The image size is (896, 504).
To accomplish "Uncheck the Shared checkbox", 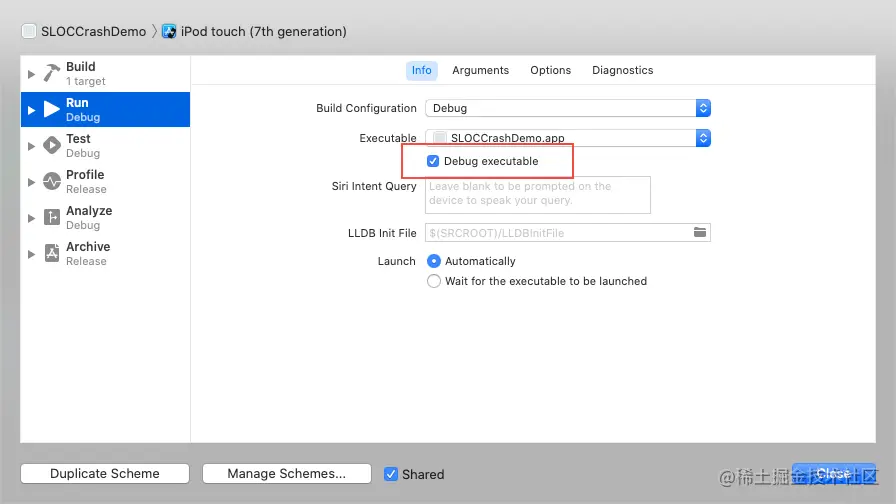I will [391, 474].
